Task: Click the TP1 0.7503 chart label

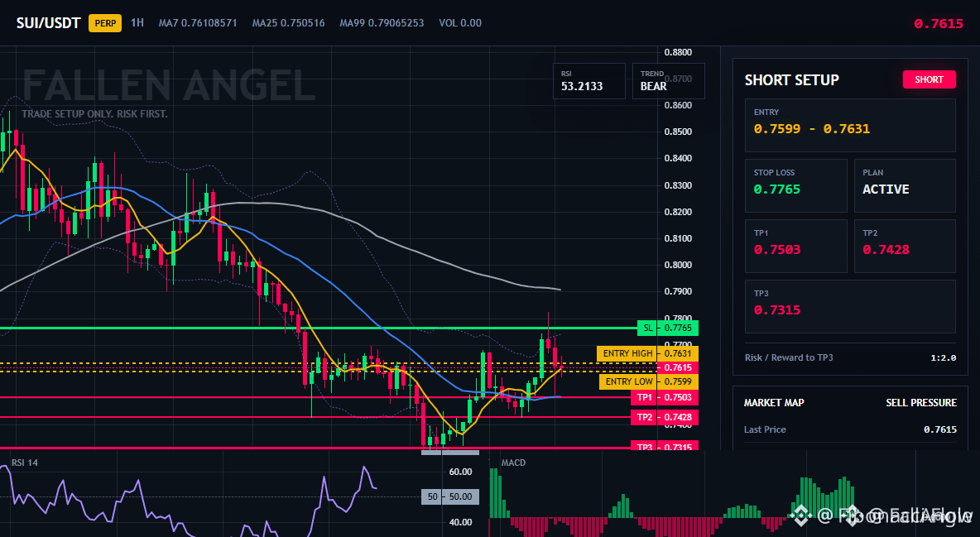Action: tap(665, 398)
